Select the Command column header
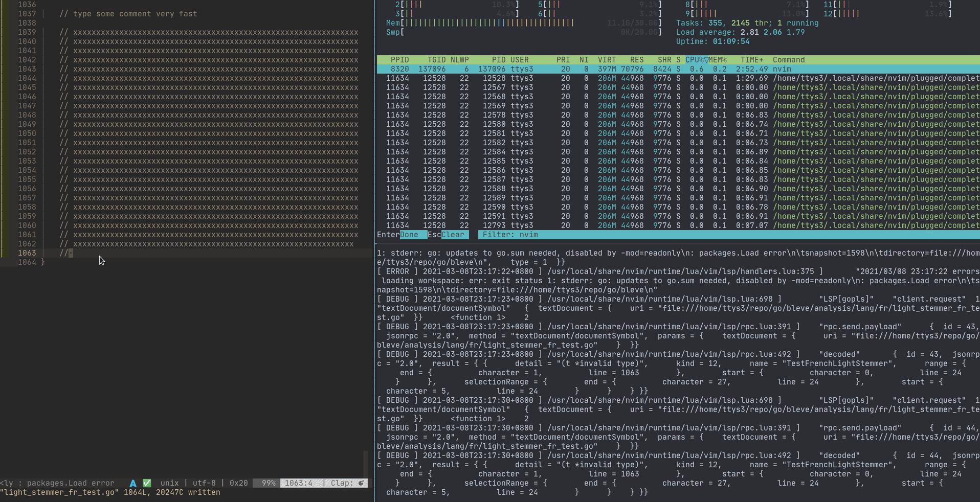 point(790,60)
